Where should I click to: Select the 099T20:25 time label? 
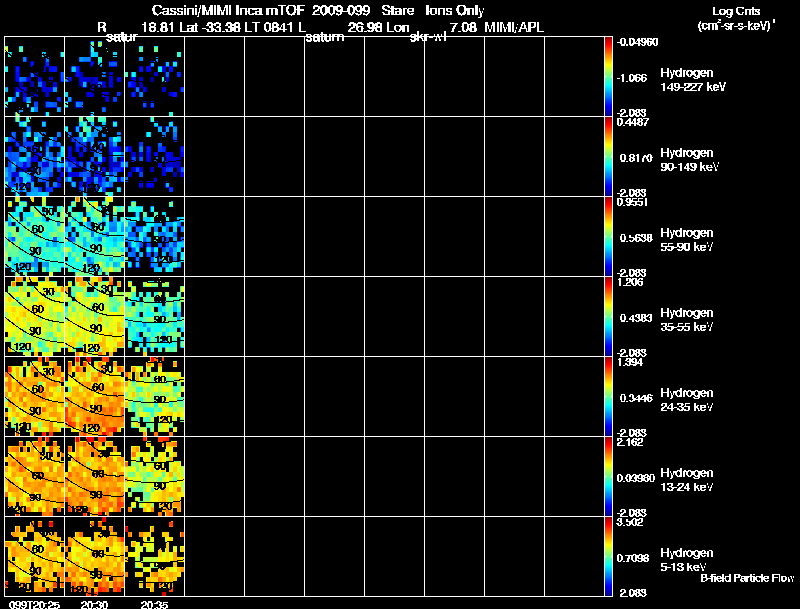pos(34,603)
